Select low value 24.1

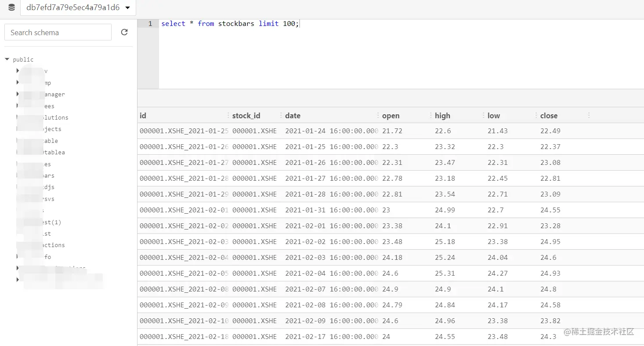(x=496, y=289)
